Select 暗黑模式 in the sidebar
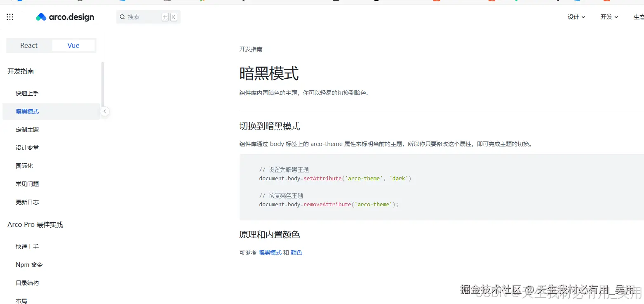Image resolution: width=644 pixels, height=304 pixels. click(27, 111)
